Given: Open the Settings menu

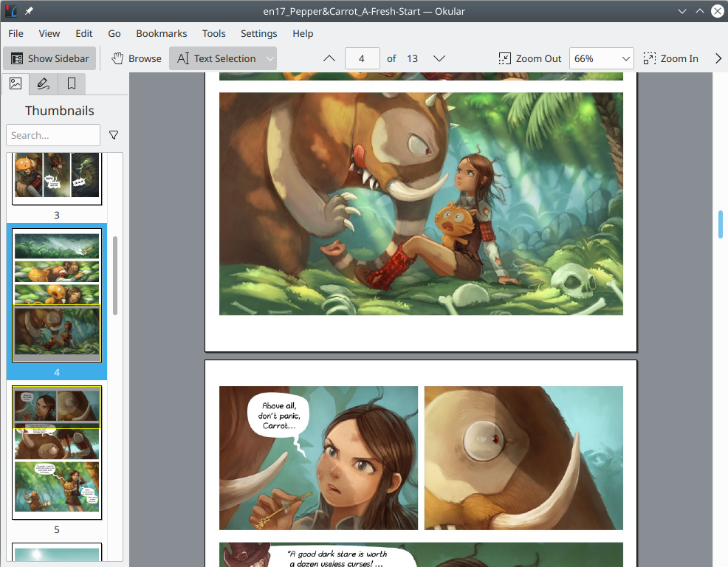Looking at the screenshot, I should pyautogui.click(x=258, y=33).
